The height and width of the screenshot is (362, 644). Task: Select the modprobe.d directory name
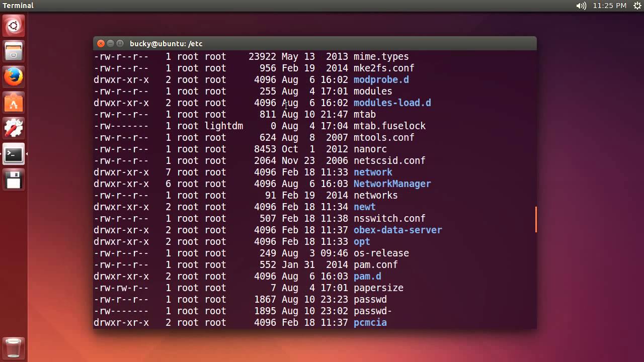[381, 79]
